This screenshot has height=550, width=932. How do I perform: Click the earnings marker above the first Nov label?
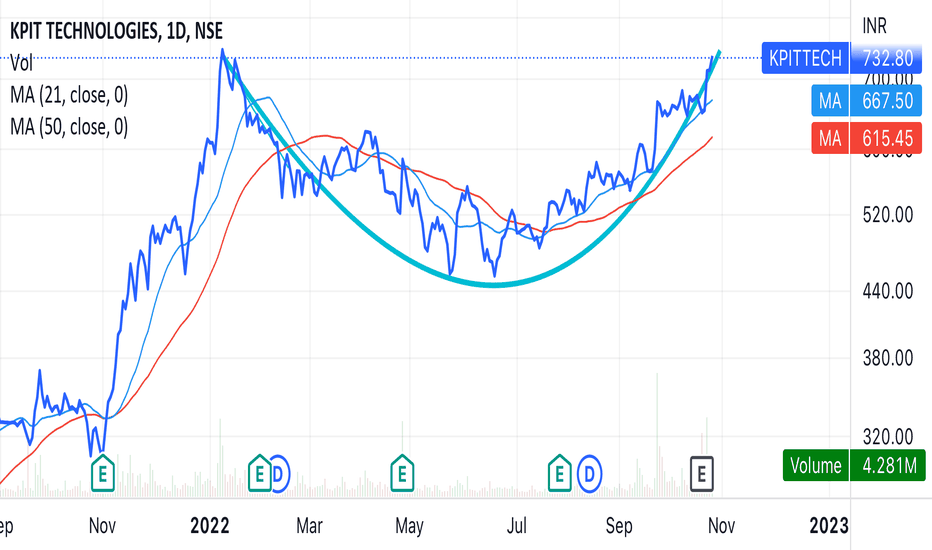(103, 474)
